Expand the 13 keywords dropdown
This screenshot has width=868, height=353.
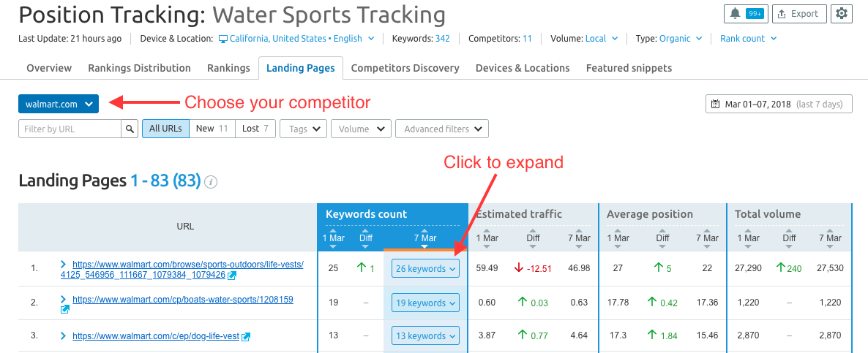(425, 336)
